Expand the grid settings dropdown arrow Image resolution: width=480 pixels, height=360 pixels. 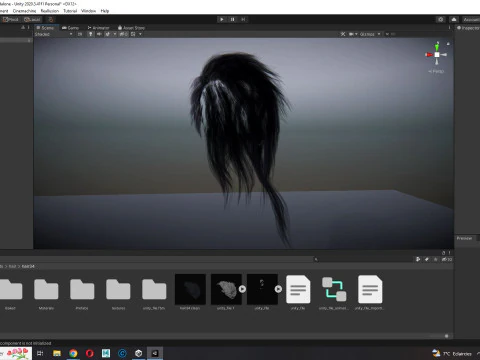click(x=140, y=34)
